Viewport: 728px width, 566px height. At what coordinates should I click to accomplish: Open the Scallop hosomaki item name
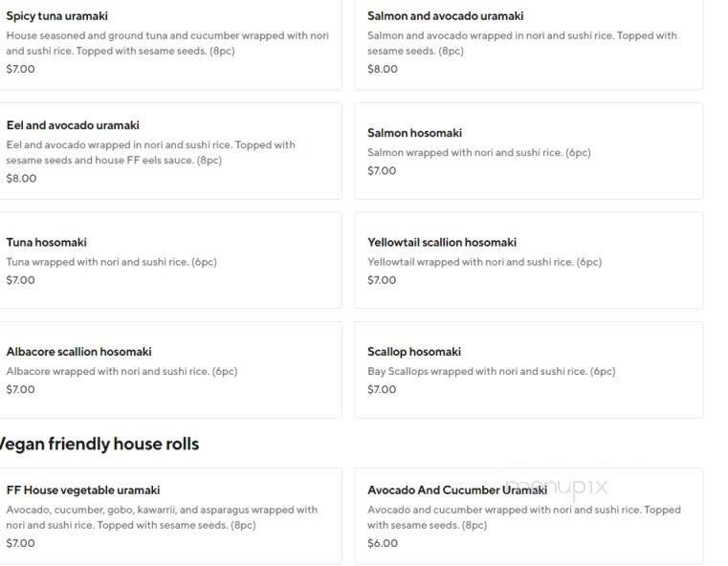[x=414, y=352]
